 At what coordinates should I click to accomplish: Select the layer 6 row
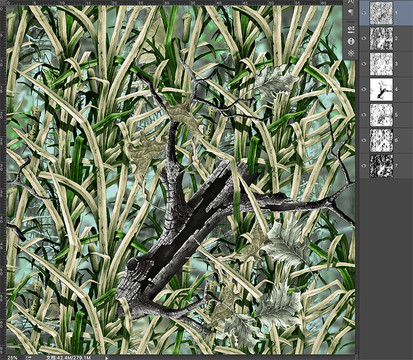(x=386, y=140)
